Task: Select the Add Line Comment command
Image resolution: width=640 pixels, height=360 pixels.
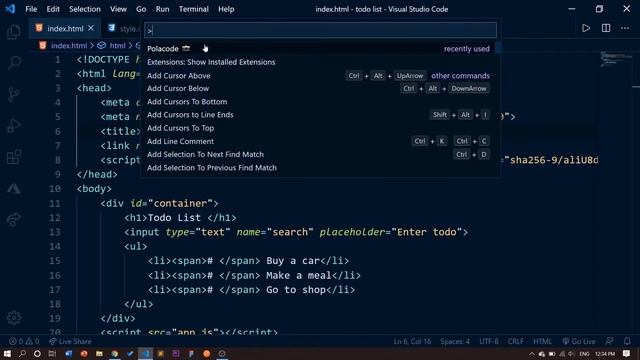Action: tap(320, 141)
